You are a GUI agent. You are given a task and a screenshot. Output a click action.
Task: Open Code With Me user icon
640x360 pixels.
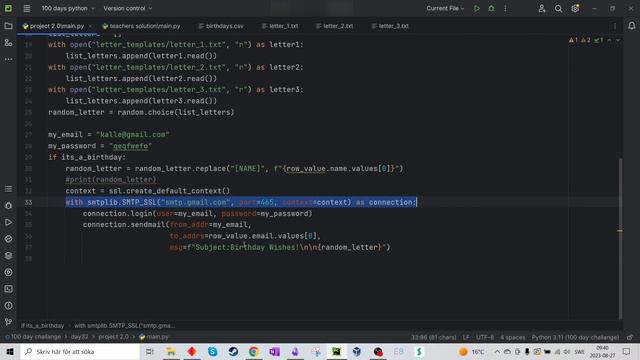point(542,8)
